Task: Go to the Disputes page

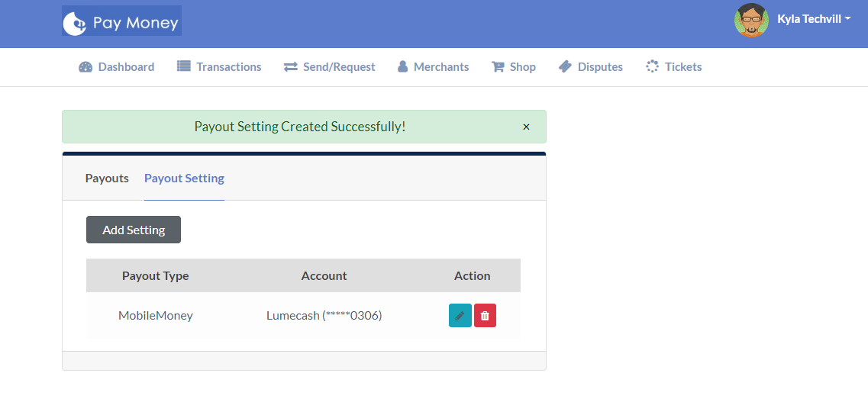Action: (x=600, y=67)
